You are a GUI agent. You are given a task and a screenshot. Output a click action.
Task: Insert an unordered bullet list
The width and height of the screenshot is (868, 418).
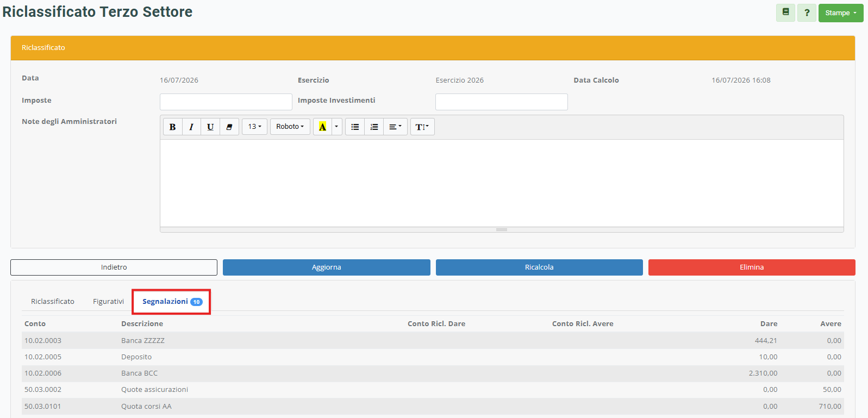[355, 127]
